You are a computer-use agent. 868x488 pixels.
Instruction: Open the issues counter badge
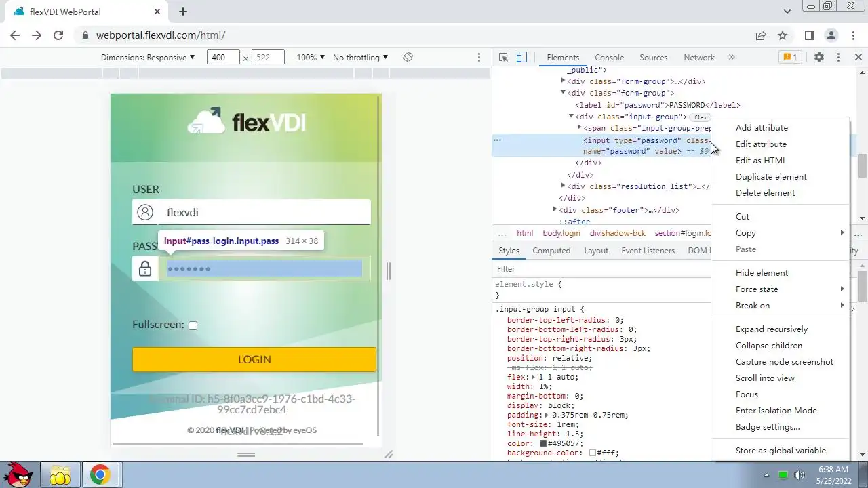791,58
